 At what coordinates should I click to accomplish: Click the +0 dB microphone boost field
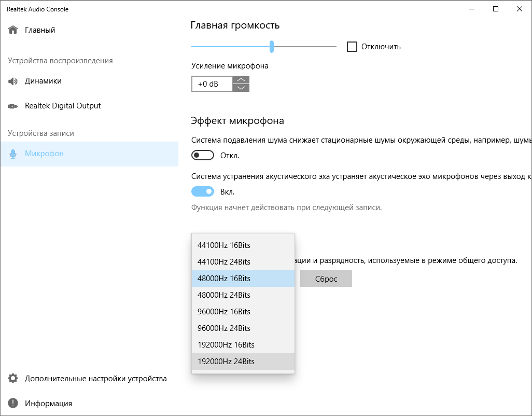pos(212,84)
